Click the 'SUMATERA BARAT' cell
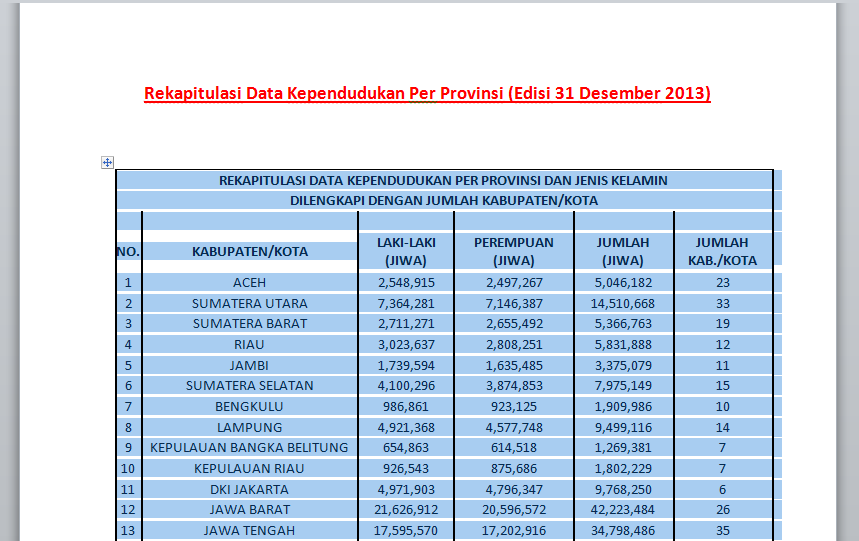859x541 pixels. click(x=249, y=324)
